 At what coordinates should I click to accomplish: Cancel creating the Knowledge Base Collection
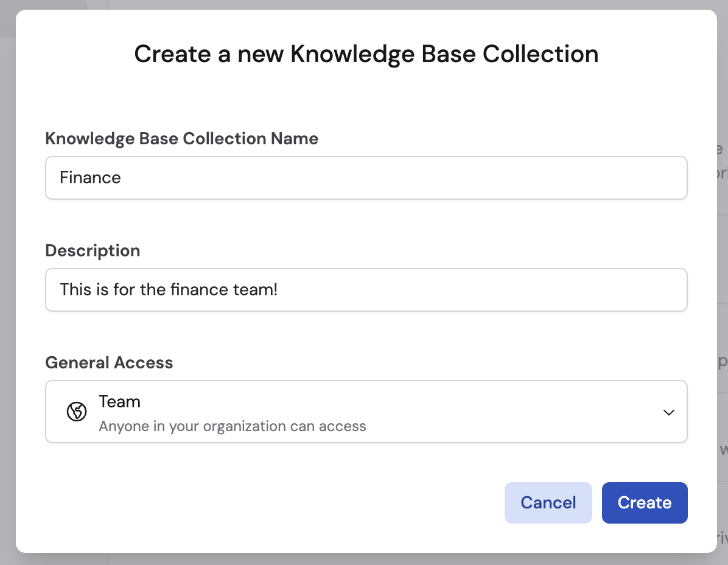pyautogui.click(x=548, y=502)
